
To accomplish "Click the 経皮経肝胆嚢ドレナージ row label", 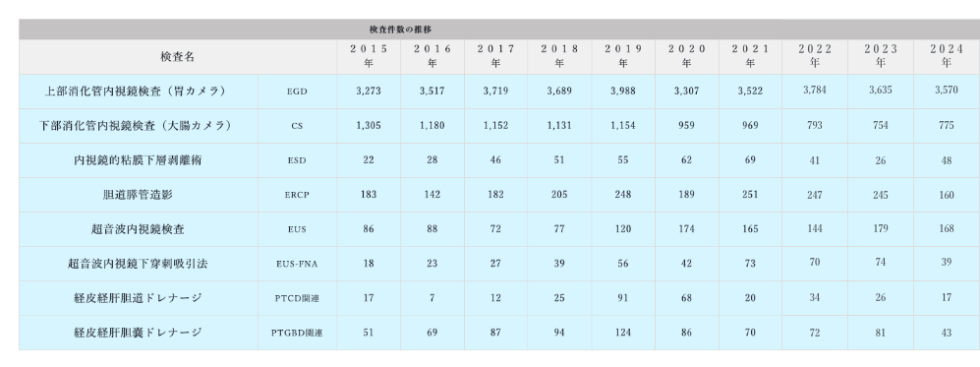I will click(x=138, y=333).
